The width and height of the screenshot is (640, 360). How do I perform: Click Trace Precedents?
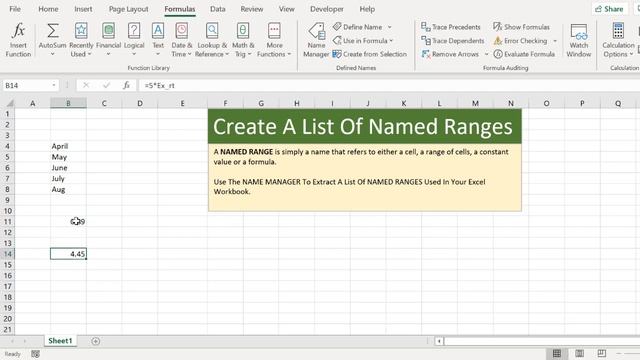click(x=451, y=27)
